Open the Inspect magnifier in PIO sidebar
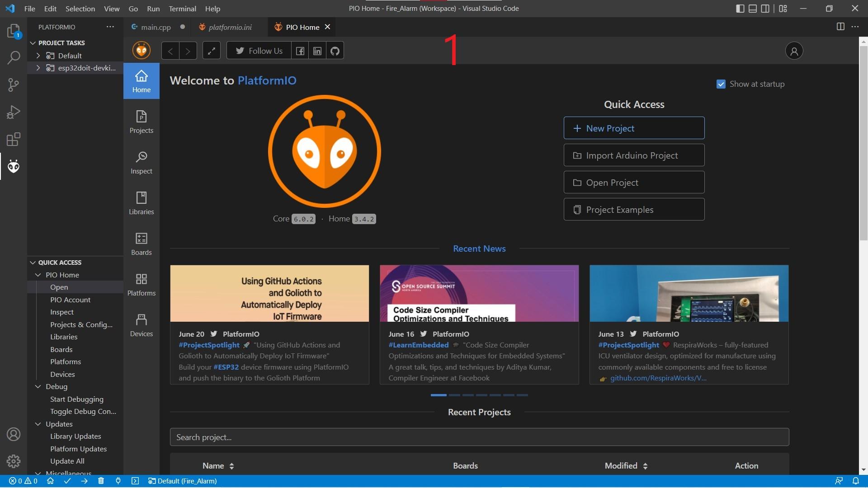Screen dimensions: 868x488 tap(141, 162)
